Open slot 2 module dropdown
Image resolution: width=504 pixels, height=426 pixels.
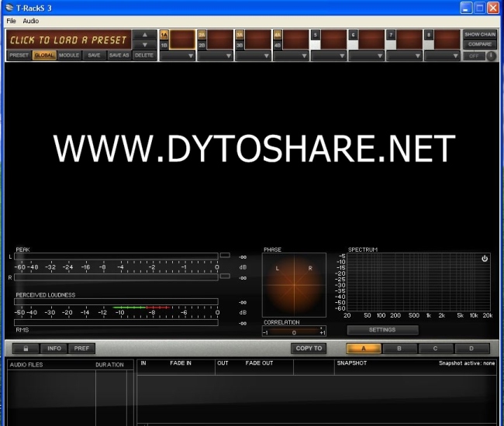(216, 56)
